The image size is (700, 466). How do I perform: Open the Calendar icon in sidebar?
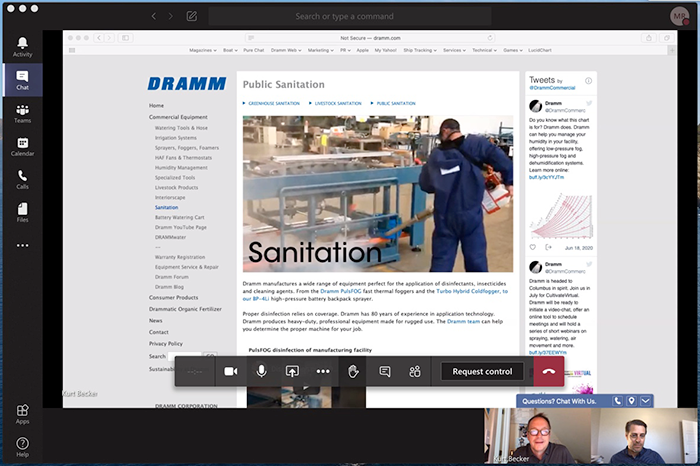click(x=22, y=146)
